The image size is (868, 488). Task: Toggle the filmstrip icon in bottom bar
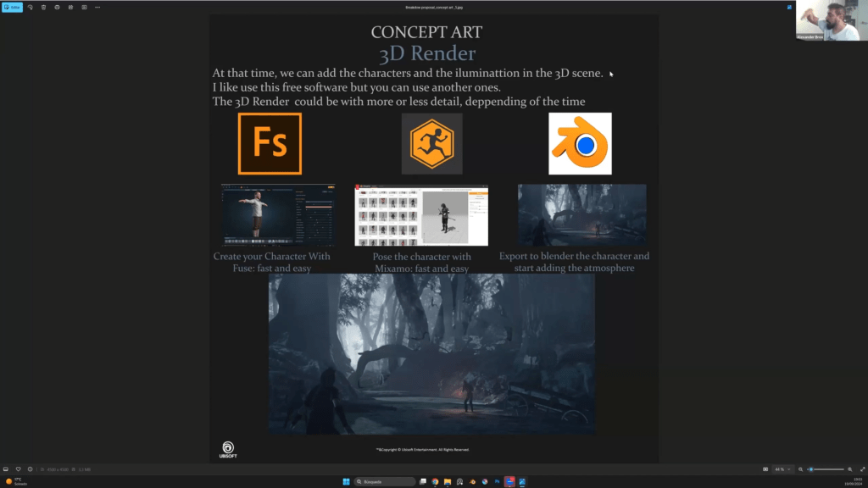[x=6, y=469]
